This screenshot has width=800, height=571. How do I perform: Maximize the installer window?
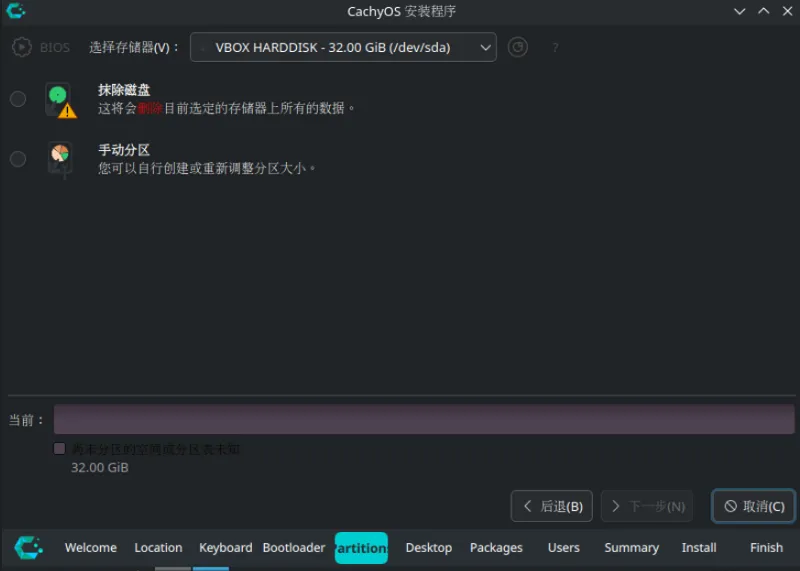[764, 11]
